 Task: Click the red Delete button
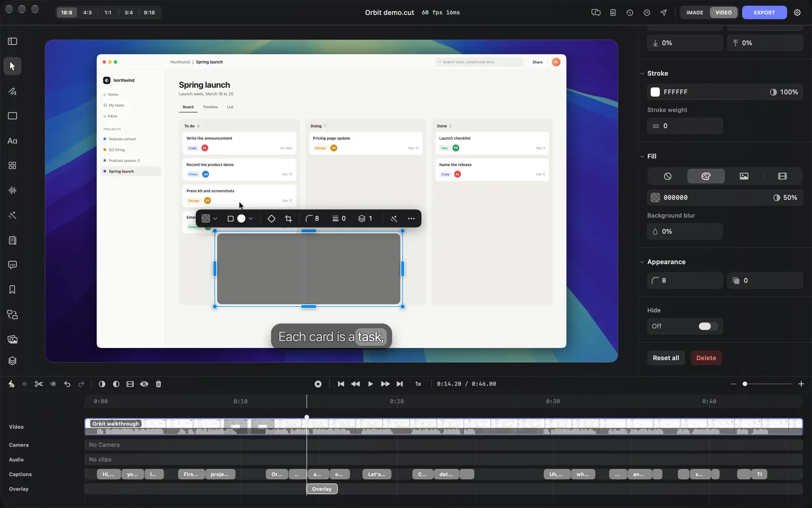tap(706, 358)
